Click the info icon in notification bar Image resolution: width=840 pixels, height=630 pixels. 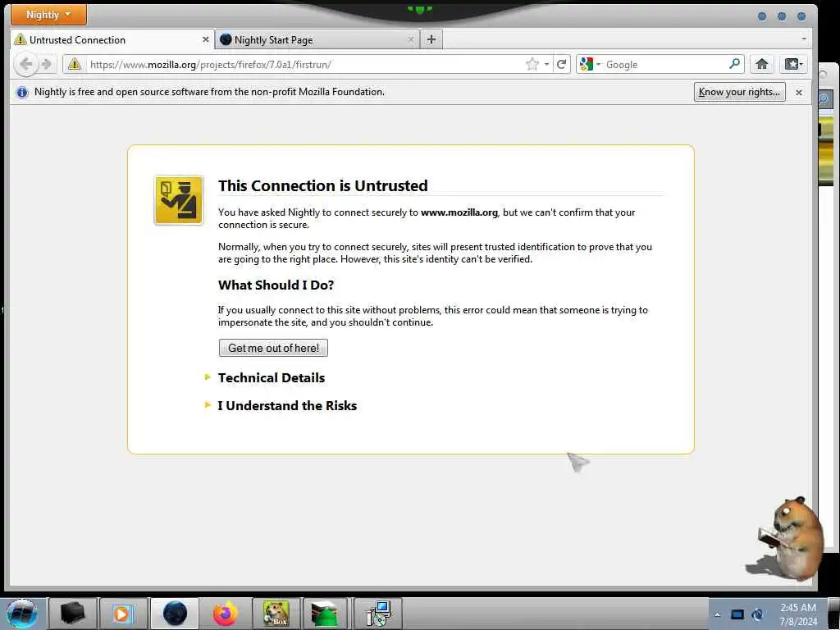coord(22,92)
